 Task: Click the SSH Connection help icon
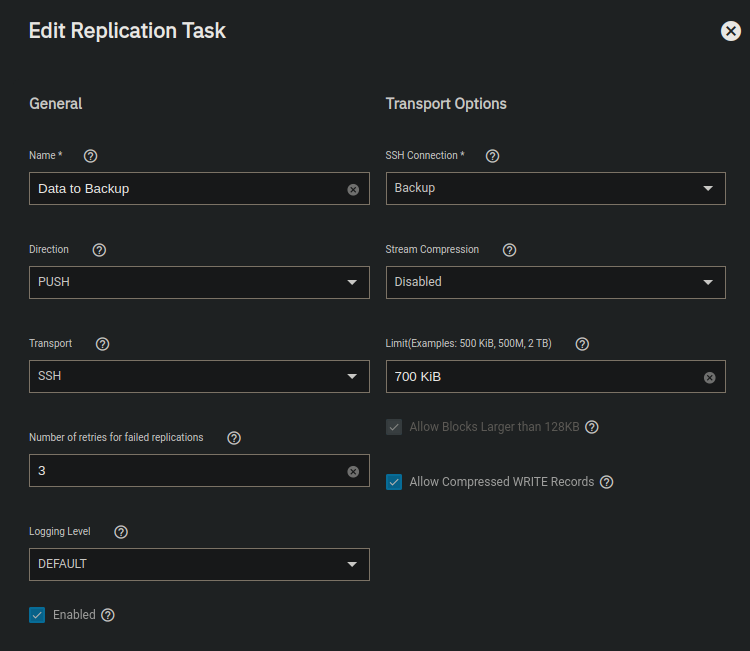point(492,156)
